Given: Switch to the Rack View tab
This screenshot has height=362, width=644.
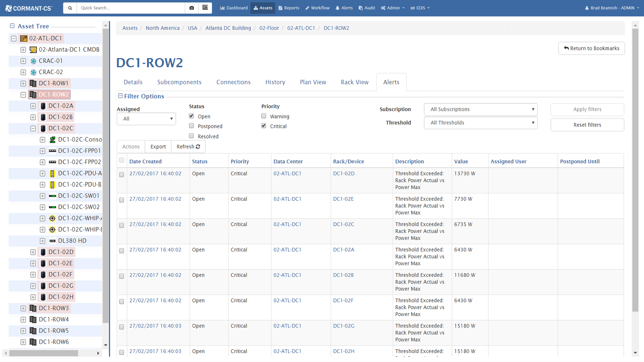Looking at the screenshot, I should [x=355, y=82].
